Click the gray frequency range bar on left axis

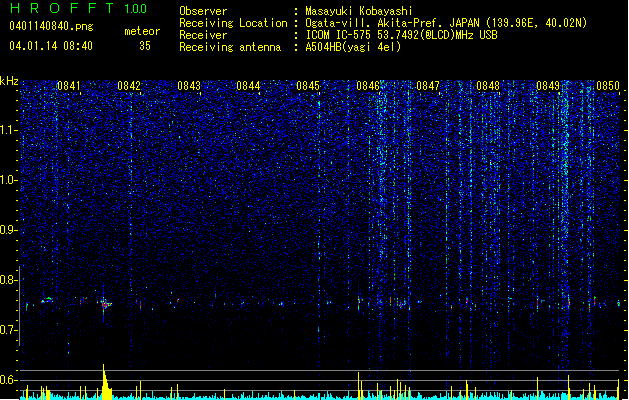(19, 305)
